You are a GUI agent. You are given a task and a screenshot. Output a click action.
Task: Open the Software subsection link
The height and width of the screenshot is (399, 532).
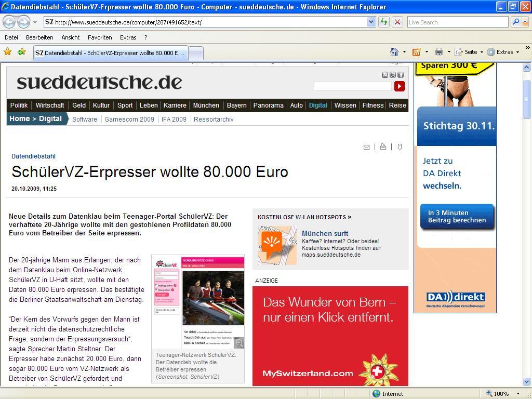pyautogui.click(x=85, y=119)
